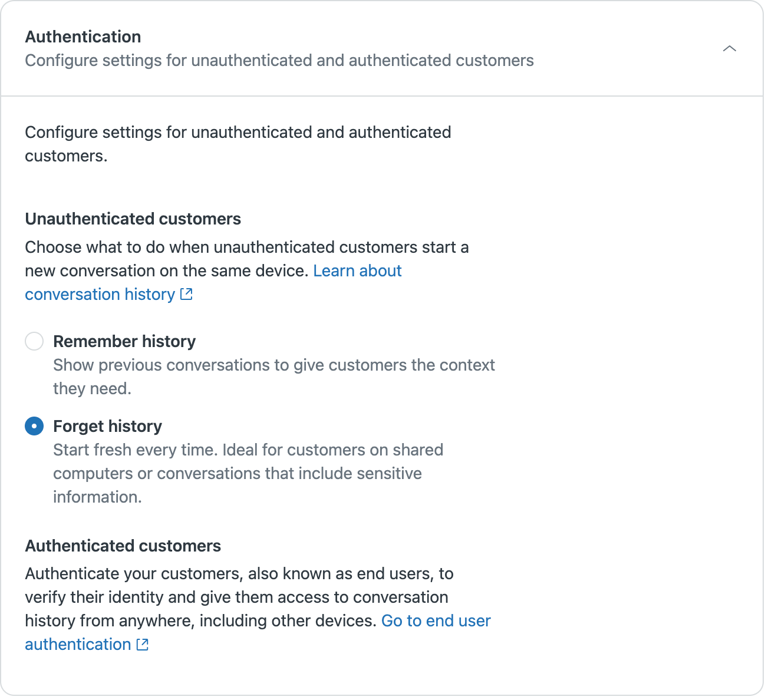Collapse the Authentication section using the chevron

point(729,48)
